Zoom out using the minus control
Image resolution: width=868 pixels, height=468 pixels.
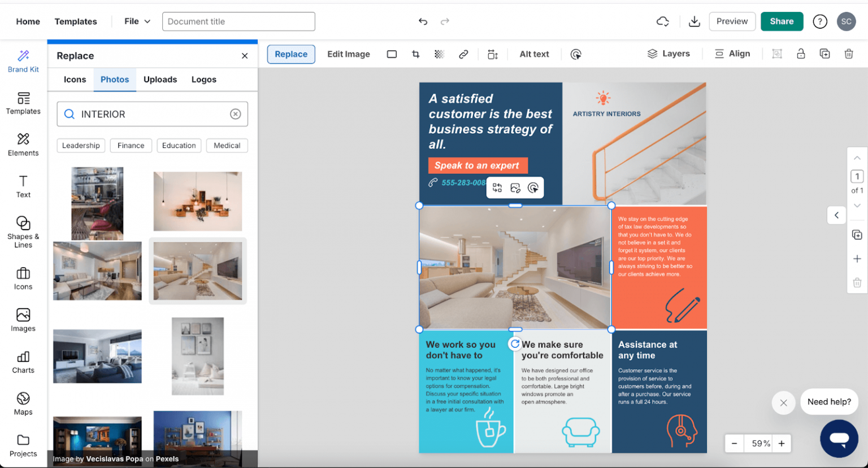[734, 443]
